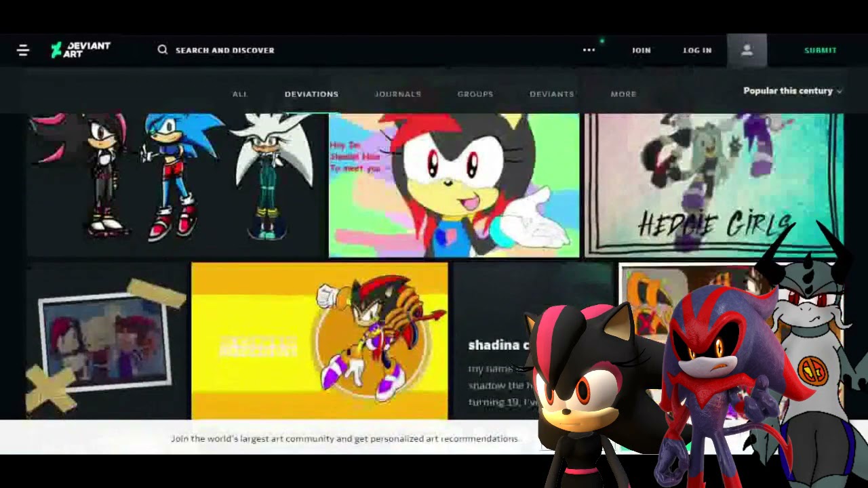Open the three hedgehogs lineup artwork
This screenshot has height=488, width=868.
click(x=176, y=185)
